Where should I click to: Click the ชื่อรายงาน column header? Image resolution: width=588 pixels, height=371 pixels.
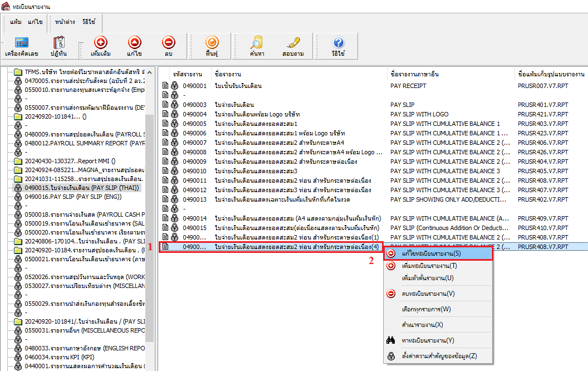tap(227, 74)
